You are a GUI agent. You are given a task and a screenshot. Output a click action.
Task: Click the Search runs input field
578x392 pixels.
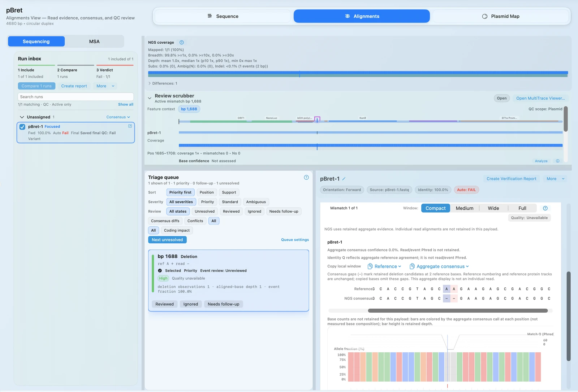[x=76, y=97]
